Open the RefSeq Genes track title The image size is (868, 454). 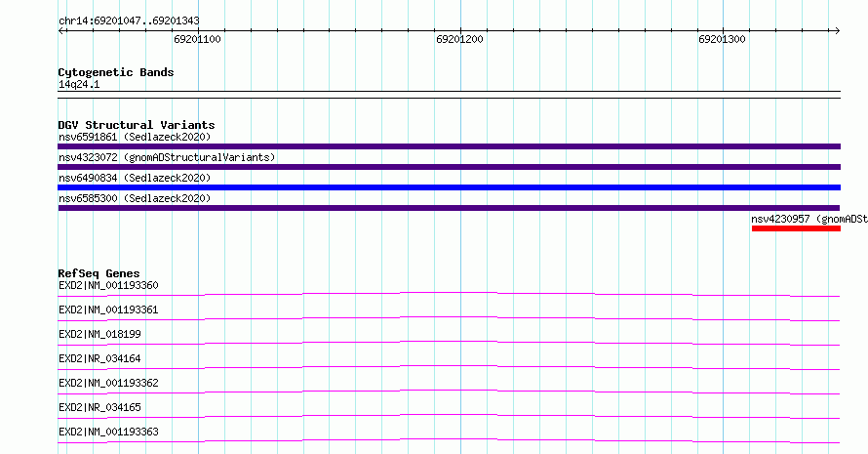pyautogui.click(x=99, y=273)
